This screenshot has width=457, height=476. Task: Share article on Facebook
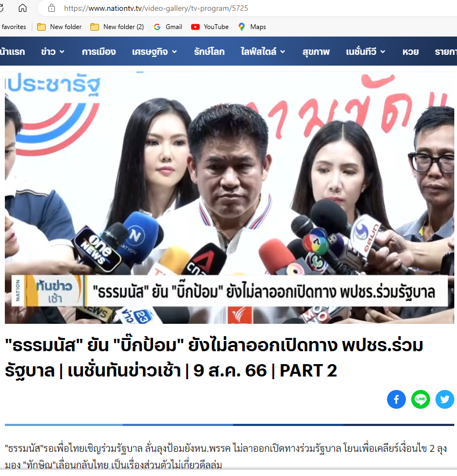coord(396,399)
